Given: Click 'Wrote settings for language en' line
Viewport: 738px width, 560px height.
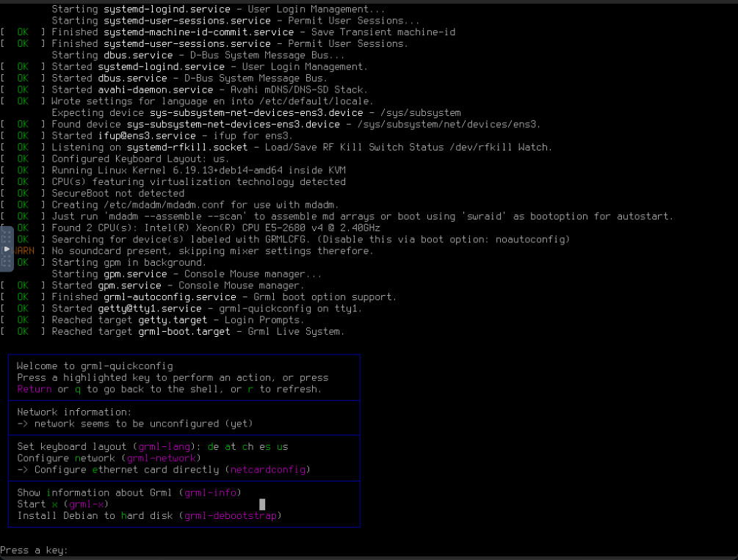Looking at the screenshot, I should pos(212,101).
